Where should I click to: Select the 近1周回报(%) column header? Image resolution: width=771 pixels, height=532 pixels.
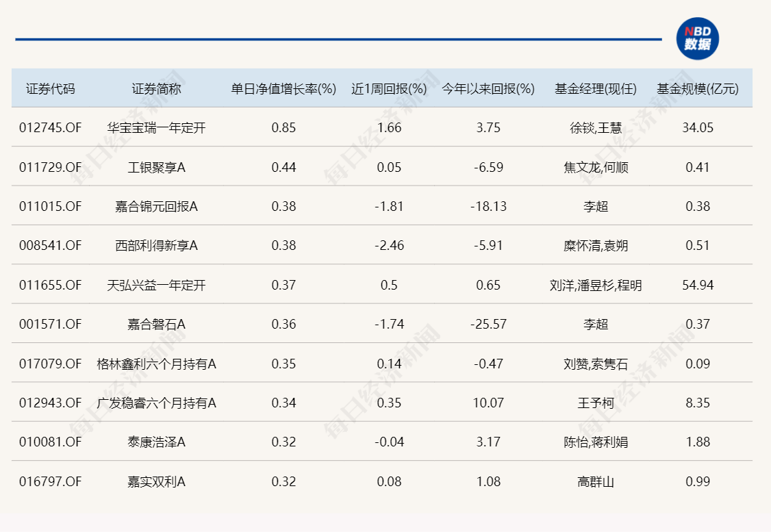[x=389, y=89]
